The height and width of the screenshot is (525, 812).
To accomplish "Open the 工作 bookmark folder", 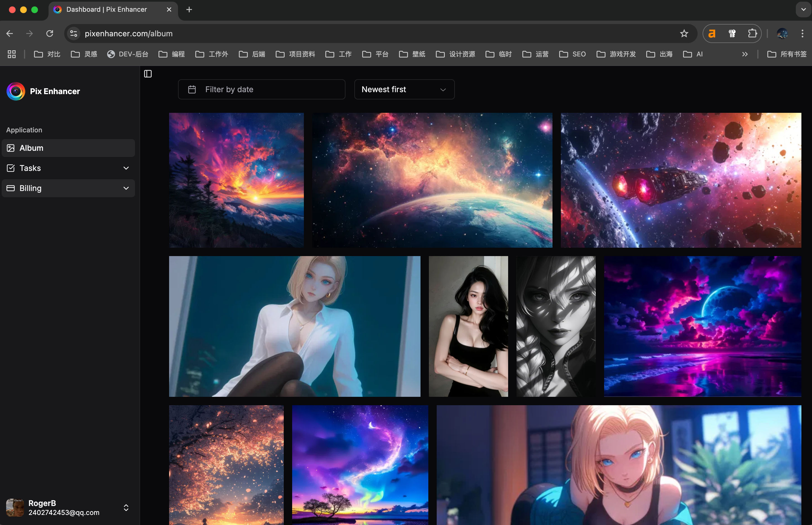I will (x=338, y=54).
